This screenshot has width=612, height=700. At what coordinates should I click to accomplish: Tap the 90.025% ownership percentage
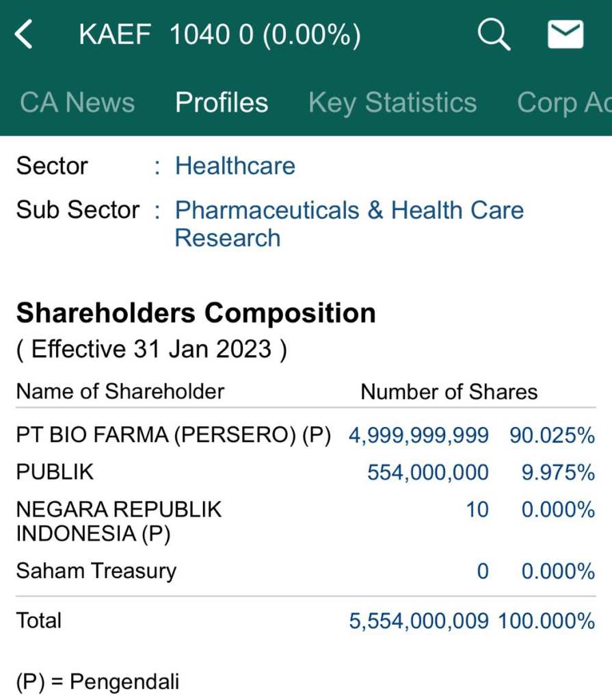pos(552,435)
